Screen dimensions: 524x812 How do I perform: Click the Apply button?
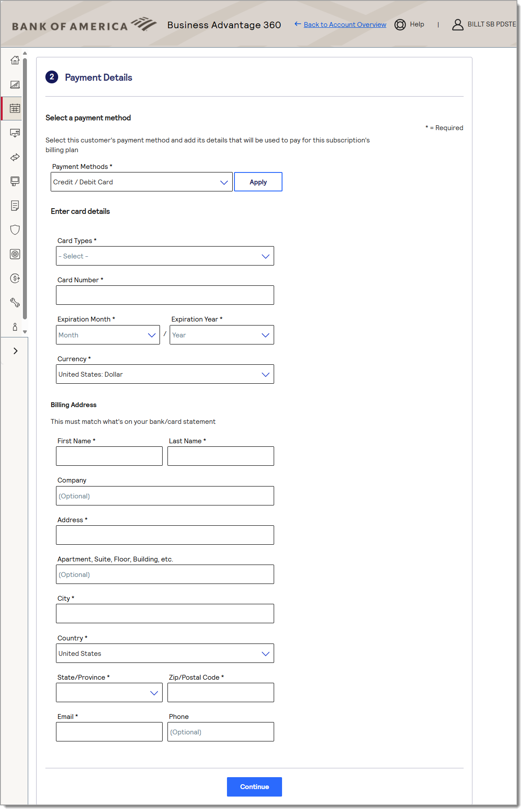click(x=258, y=182)
